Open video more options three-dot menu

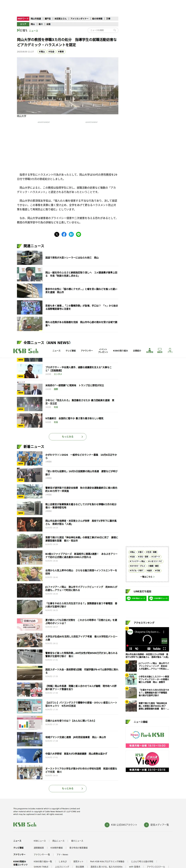[x=164, y=632]
